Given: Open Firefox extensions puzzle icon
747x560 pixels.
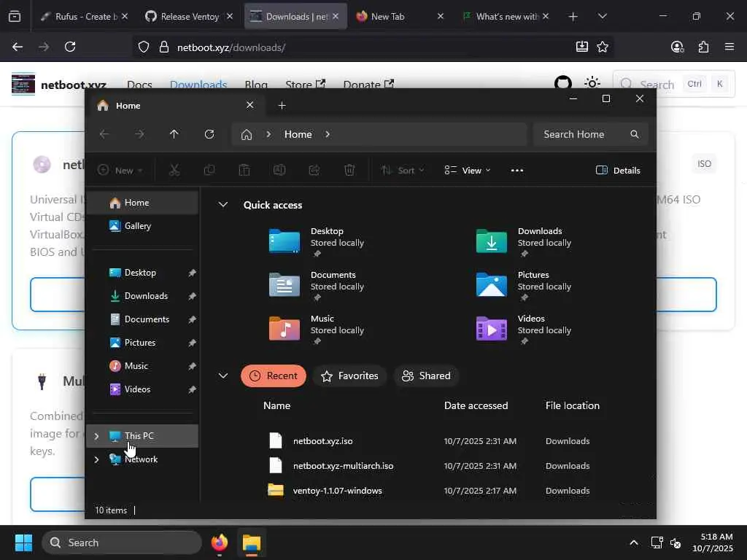Looking at the screenshot, I should (x=704, y=47).
